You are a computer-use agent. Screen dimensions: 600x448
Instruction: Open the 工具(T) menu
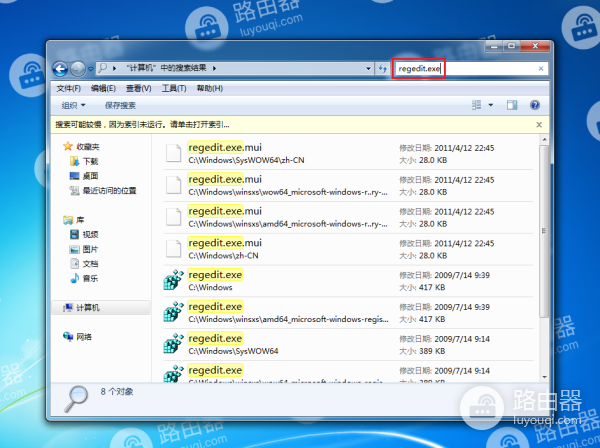[x=174, y=88]
